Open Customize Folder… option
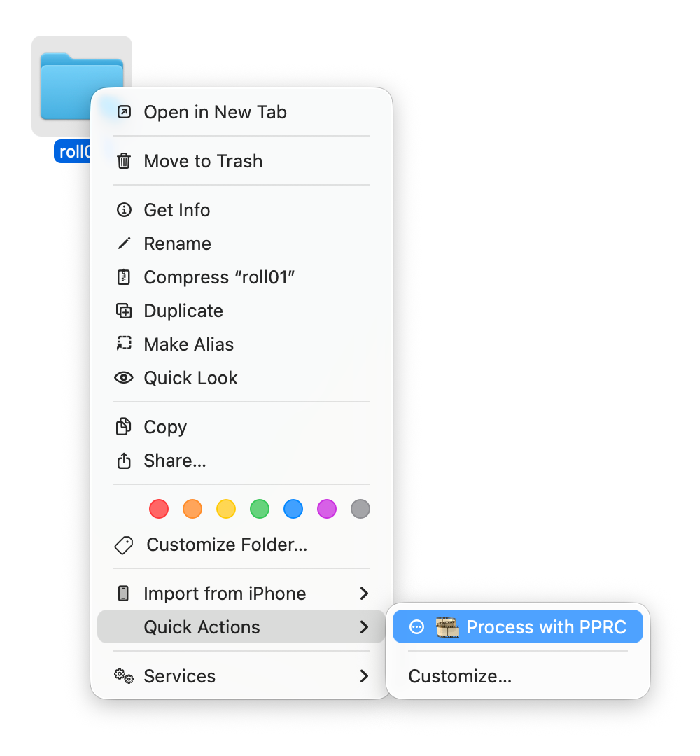This screenshot has width=700, height=756. [241, 545]
